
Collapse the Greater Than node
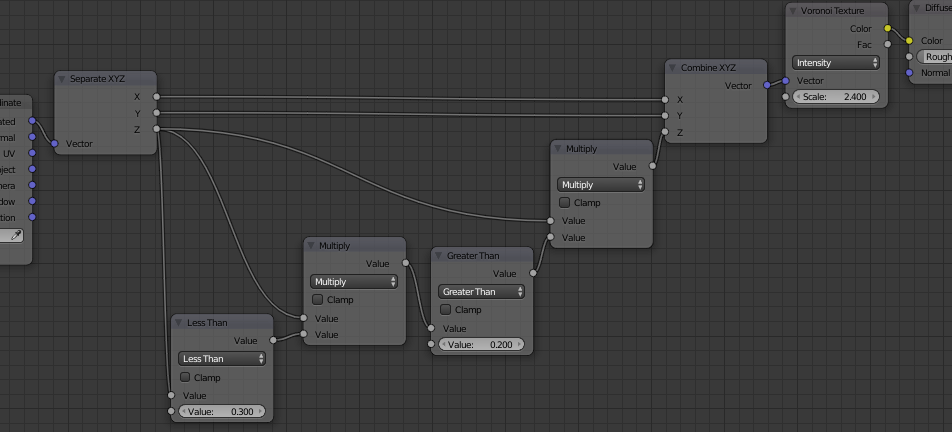(438, 256)
